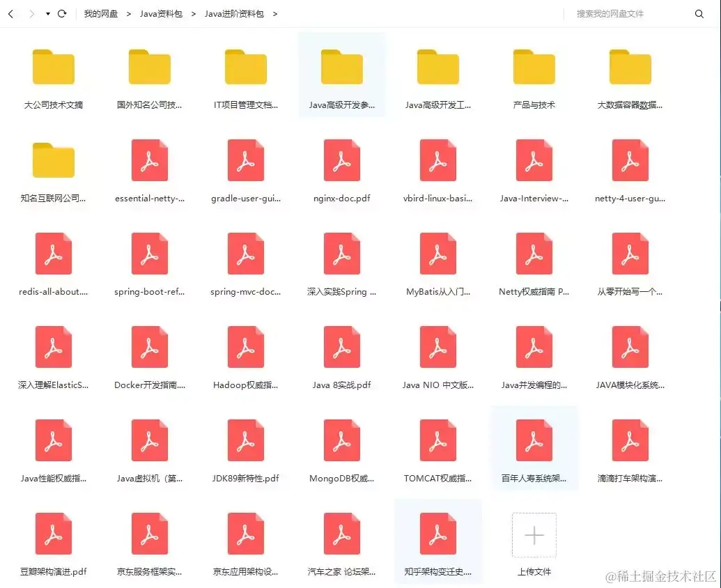Select the spring-boot-ref PDF icon
The image size is (721, 588).
click(149, 254)
